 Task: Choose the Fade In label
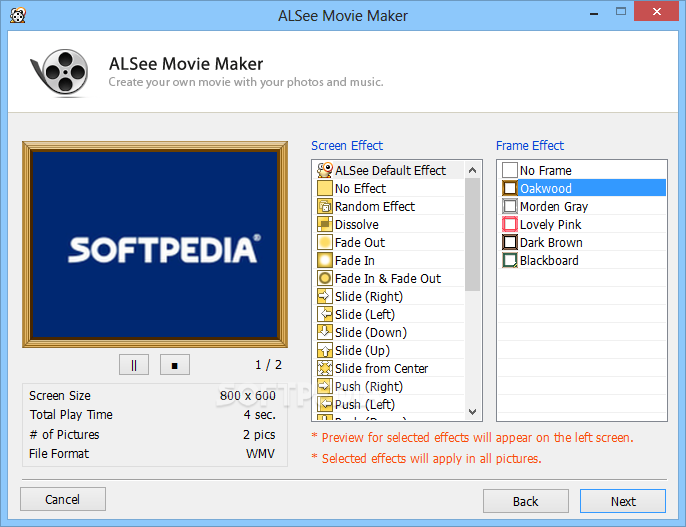(354, 260)
